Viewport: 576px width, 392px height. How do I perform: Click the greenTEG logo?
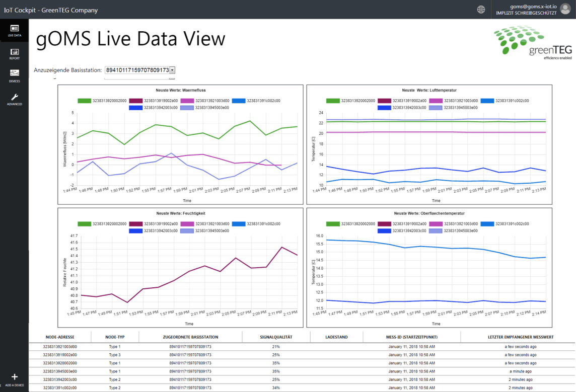pos(533,42)
